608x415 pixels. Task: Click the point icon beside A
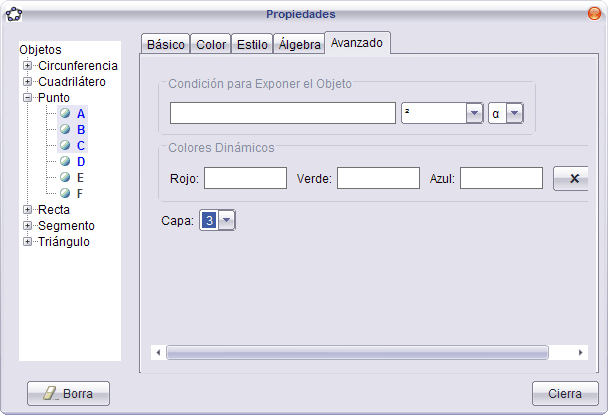tap(64, 113)
